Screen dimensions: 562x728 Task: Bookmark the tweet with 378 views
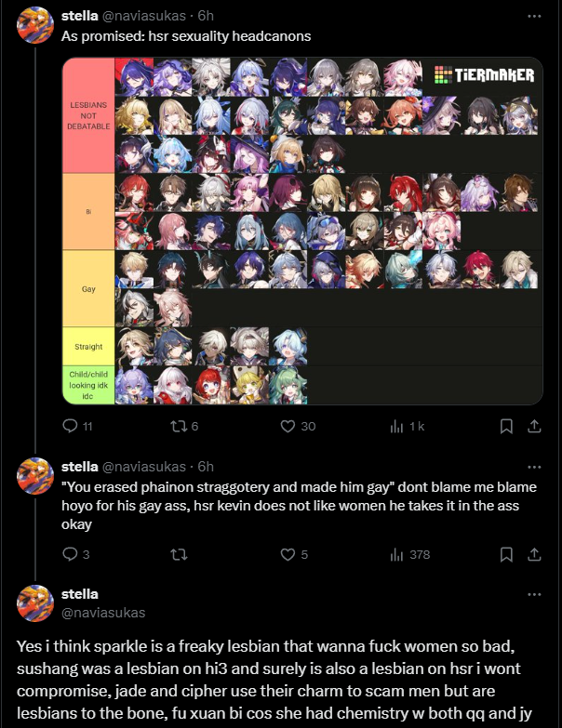(506, 554)
